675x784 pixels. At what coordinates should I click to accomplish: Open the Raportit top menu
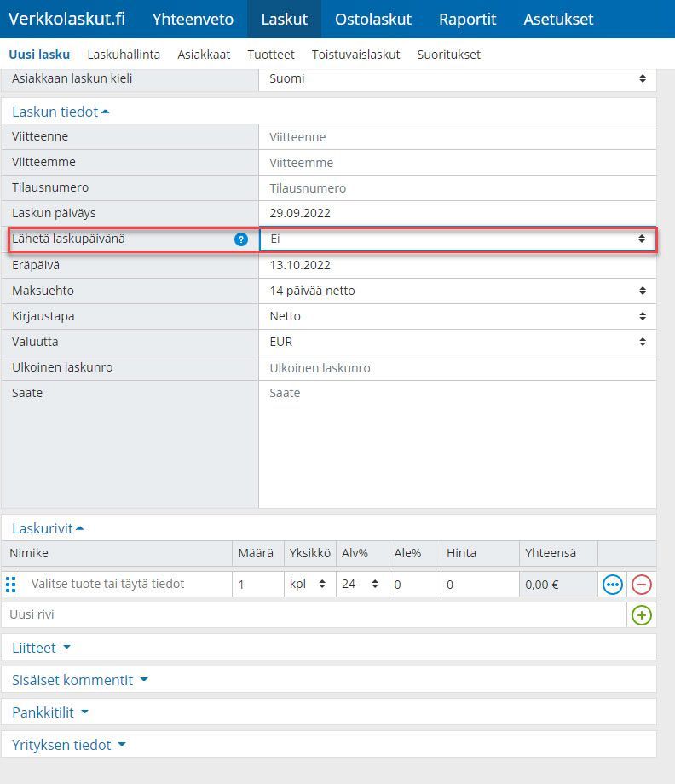467,19
